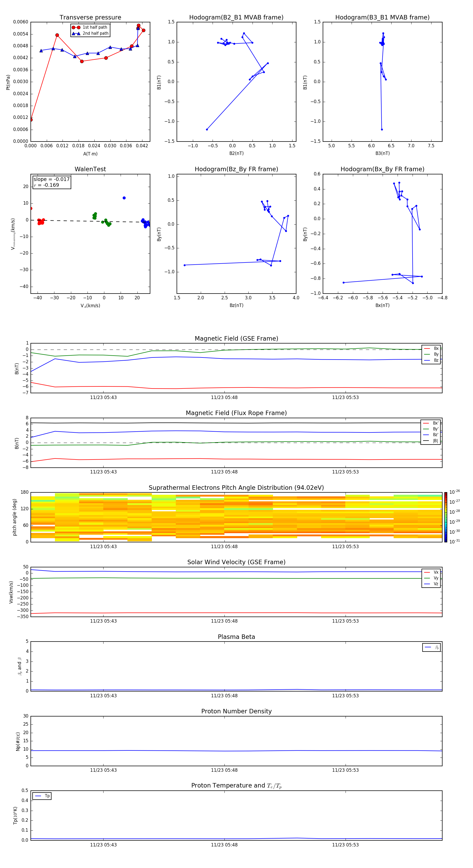Screen dimensions: 473x868
Task: Click the 'Bz' legend entry in GSE plot
Action: click(x=431, y=360)
